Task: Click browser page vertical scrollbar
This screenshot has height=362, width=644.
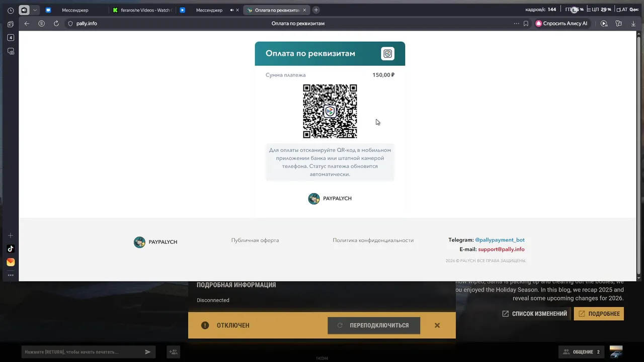Action: click(639, 156)
